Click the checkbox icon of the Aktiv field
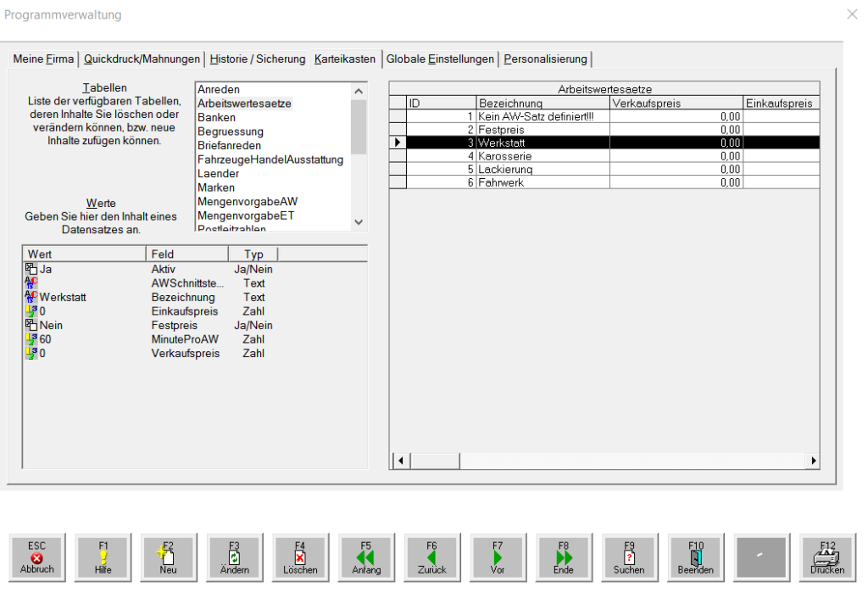Screen dimensions: 868x593 tap(31, 269)
